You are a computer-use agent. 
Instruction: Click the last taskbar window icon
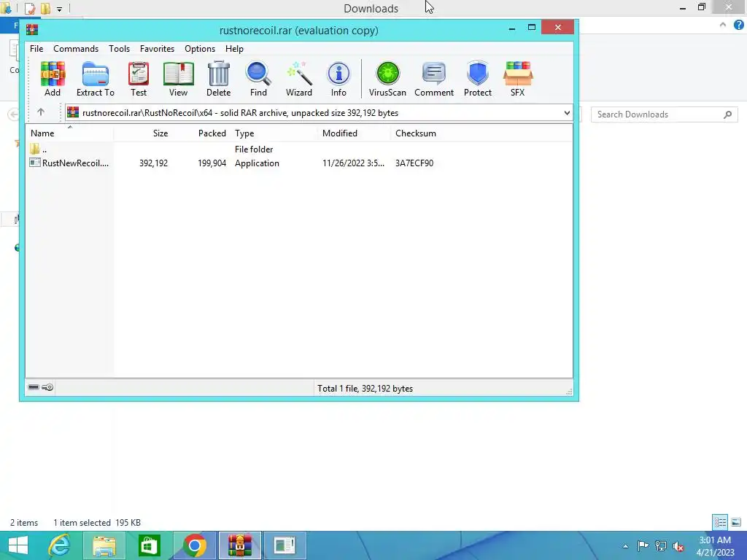[x=285, y=545]
